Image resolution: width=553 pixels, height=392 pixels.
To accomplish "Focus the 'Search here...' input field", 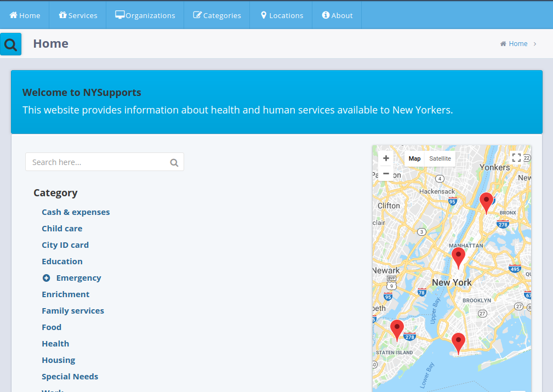I will (104, 162).
